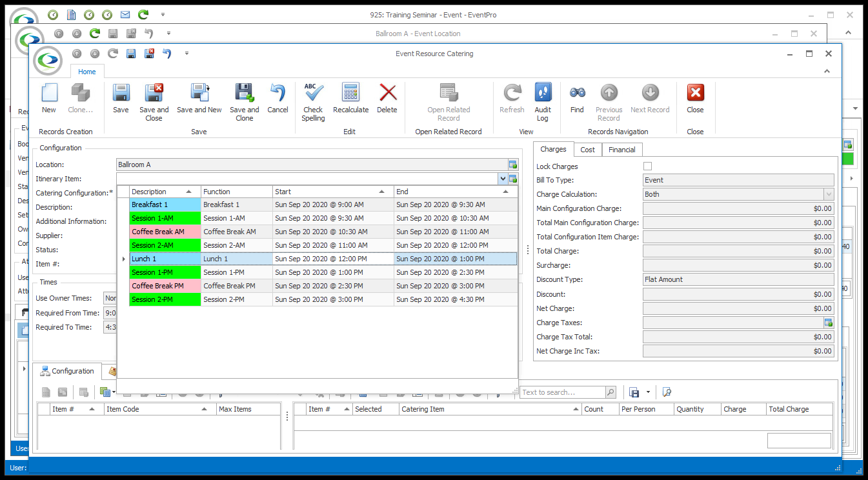This screenshot has width=868, height=480.
Task: Click 'Sun Sep 20 2020 @ 2:30 PM' start cell
Action: (333, 286)
